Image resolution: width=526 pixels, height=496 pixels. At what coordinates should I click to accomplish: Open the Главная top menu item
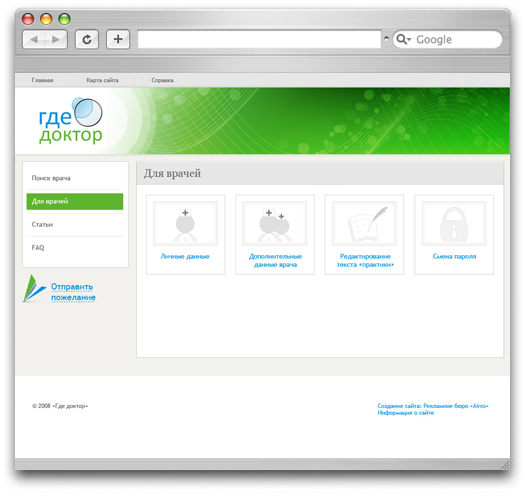(43, 80)
